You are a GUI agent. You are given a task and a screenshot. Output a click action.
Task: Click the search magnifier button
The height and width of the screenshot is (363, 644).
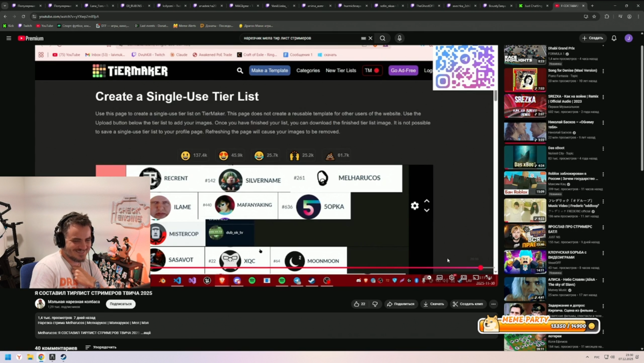[382, 38]
